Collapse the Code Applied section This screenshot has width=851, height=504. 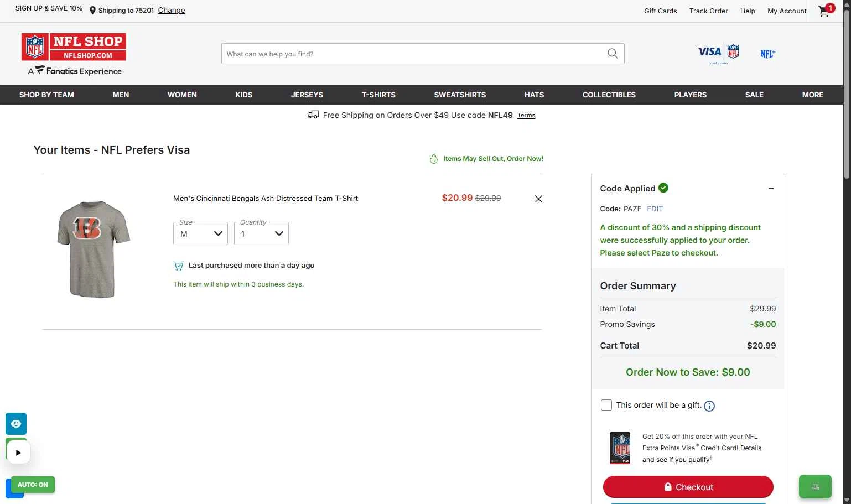click(x=771, y=189)
